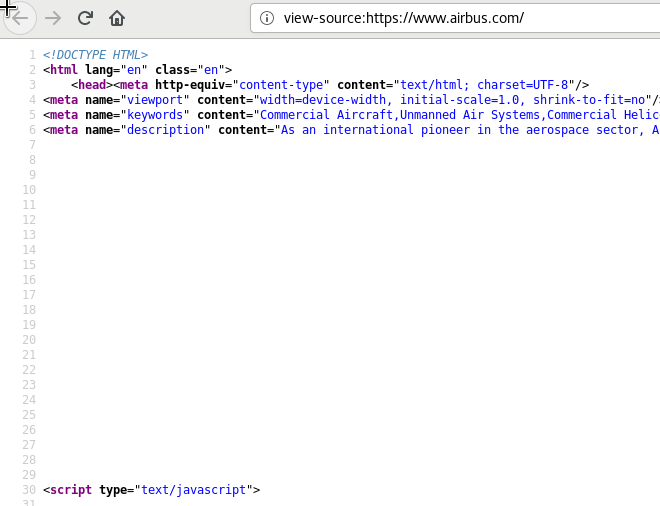Click the "content-type" value on line 3

[281, 85]
